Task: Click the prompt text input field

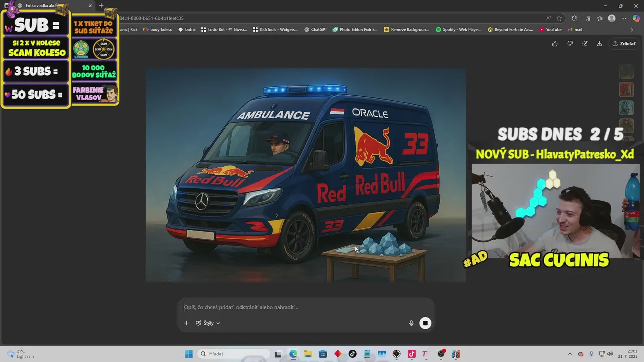Action: 306,307
